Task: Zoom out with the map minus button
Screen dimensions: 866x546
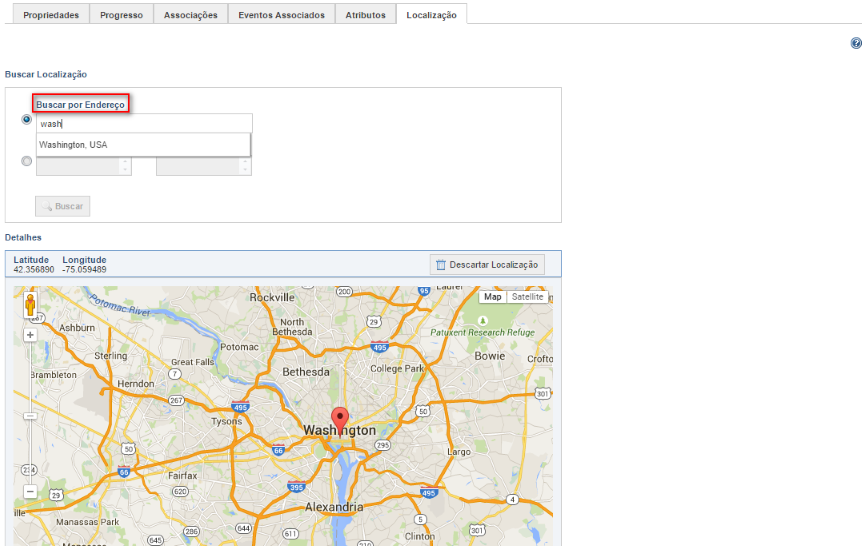Action: pyautogui.click(x=30, y=491)
